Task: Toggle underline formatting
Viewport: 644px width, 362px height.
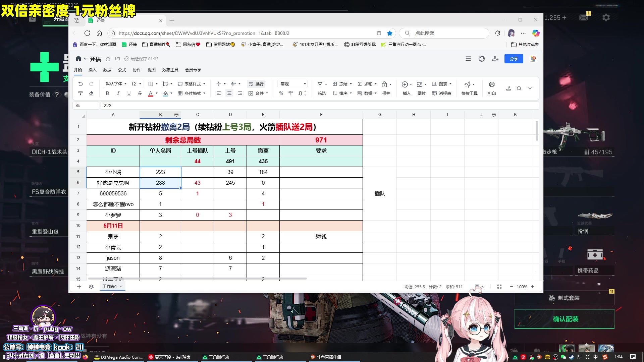Action: [129, 93]
